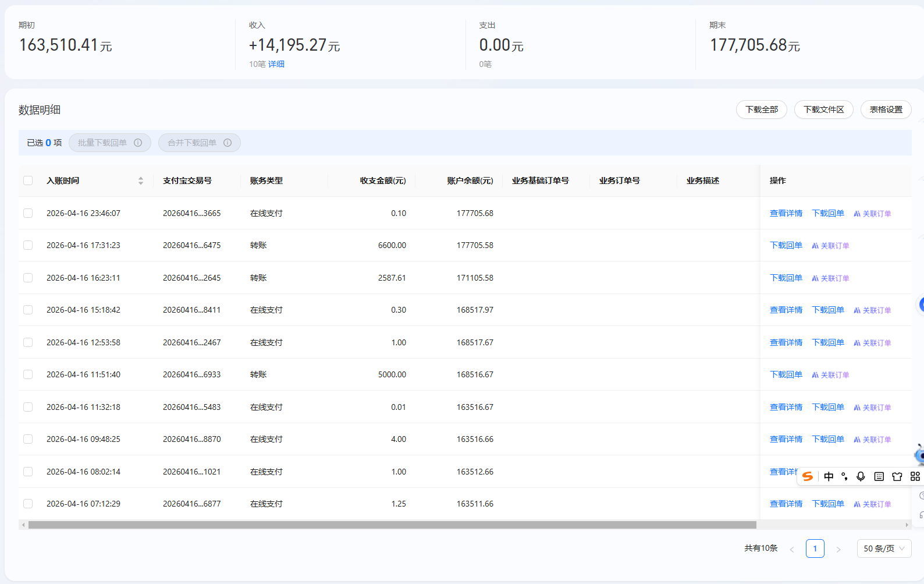Image resolution: width=924 pixels, height=584 pixels.
Task: Click 表格设置 to configure table columns
Action: pyautogui.click(x=886, y=109)
